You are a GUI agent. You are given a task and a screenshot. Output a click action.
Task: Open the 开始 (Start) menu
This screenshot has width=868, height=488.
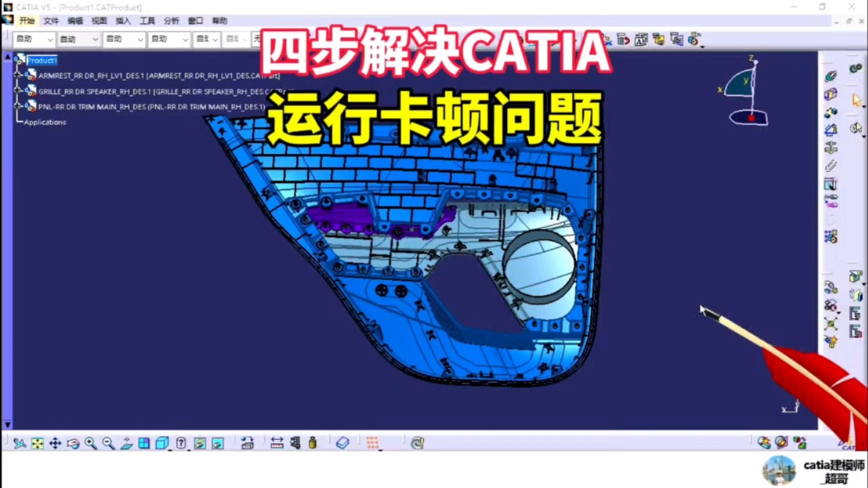tap(27, 21)
